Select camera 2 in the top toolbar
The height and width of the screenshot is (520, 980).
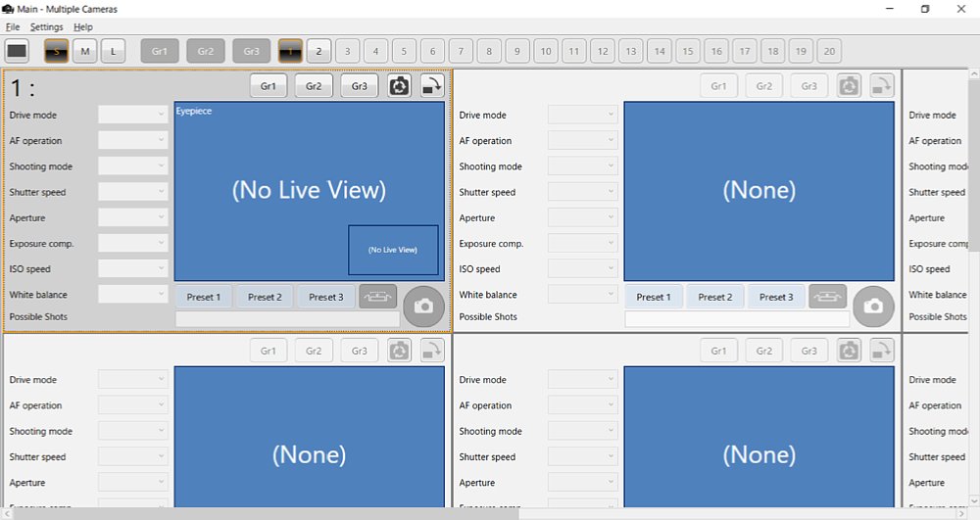(x=318, y=51)
